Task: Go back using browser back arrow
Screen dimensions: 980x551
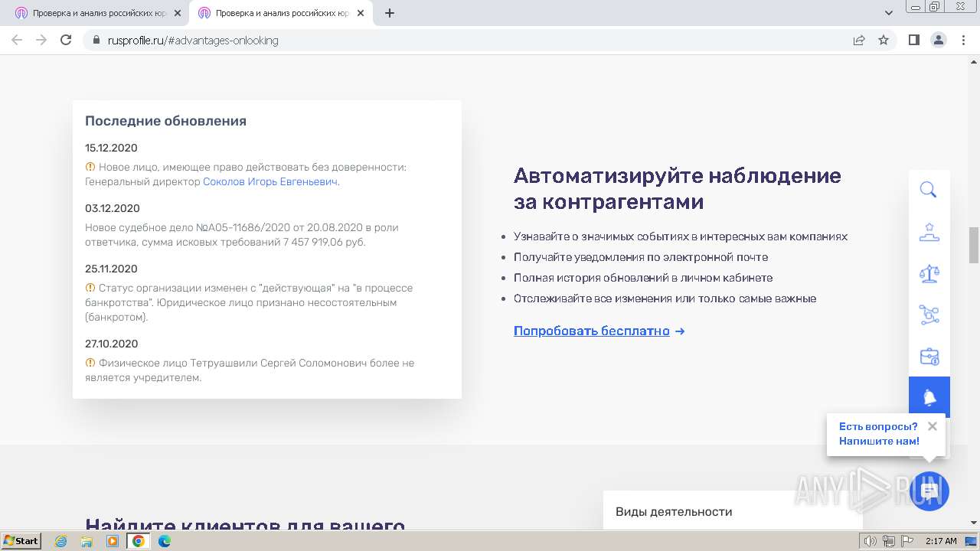Action: click(16, 41)
